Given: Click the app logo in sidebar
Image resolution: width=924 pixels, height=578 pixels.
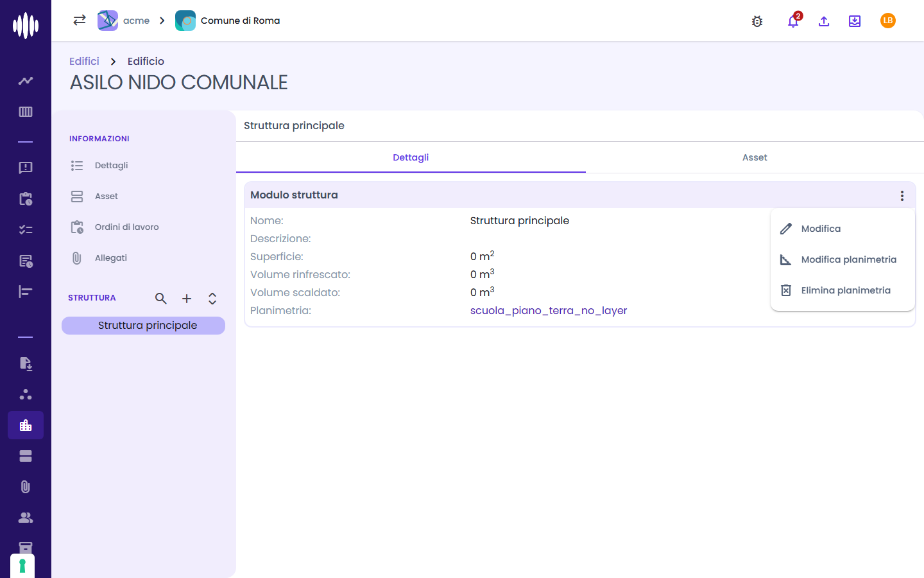Looking at the screenshot, I should (26, 26).
